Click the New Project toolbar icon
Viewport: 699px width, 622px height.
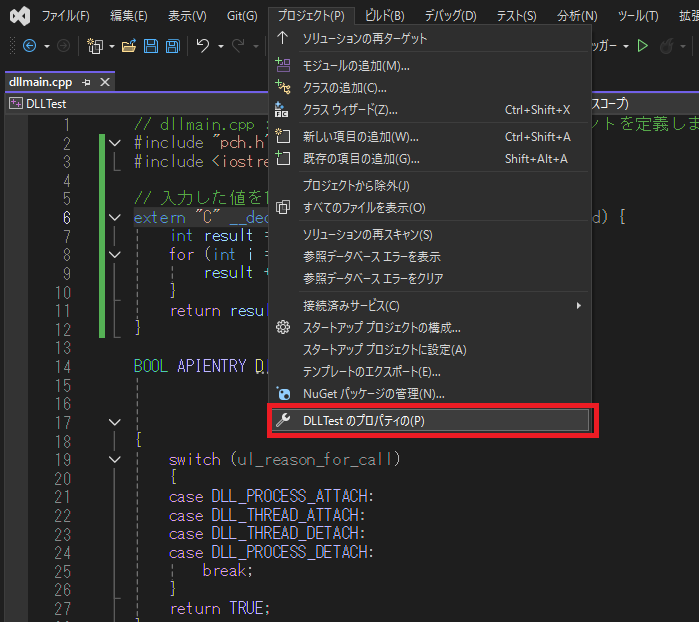pyautogui.click(x=95, y=46)
